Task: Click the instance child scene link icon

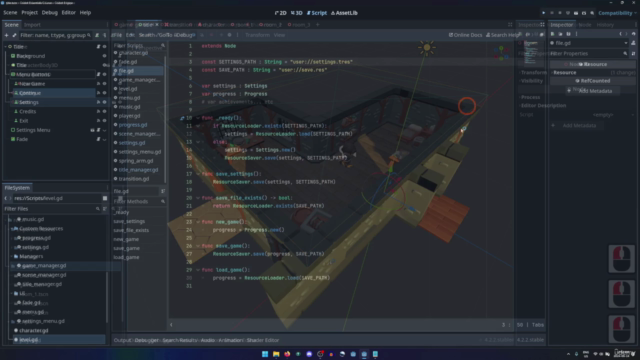Action: (x=14, y=36)
